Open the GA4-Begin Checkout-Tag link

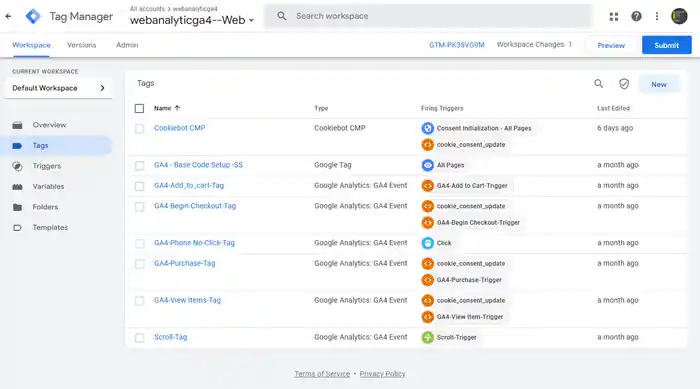click(x=195, y=206)
